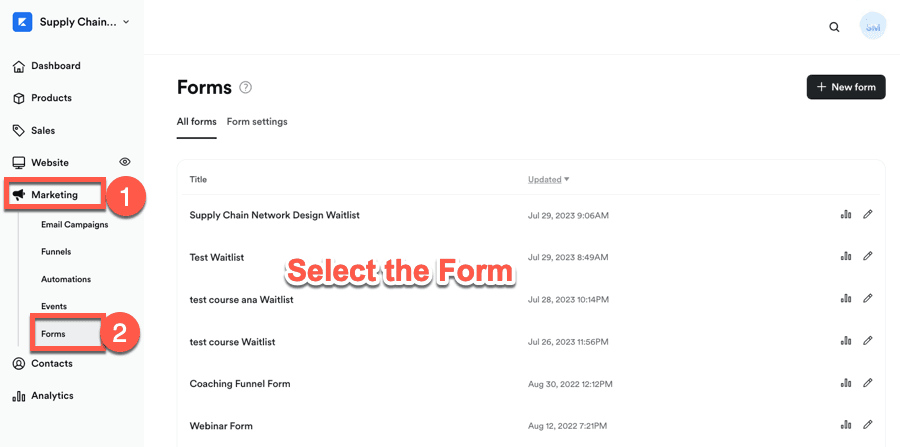Open the Dashboard page
This screenshot has height=447, width=900.
pyautogui.click(x=55, y=66)
